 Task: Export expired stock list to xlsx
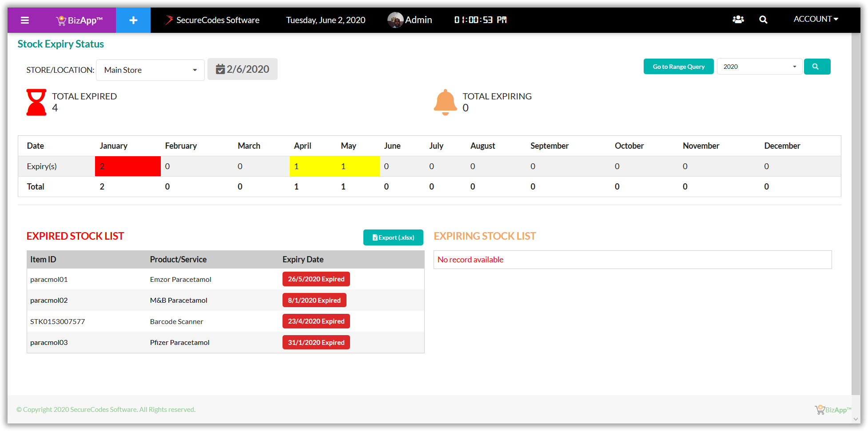pos(393,237)
